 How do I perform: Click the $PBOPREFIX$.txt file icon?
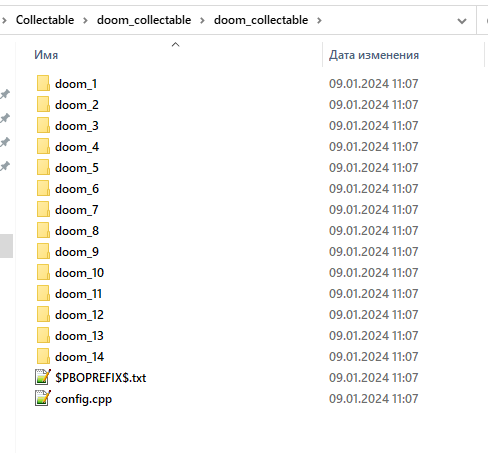(x=43, y=377)
